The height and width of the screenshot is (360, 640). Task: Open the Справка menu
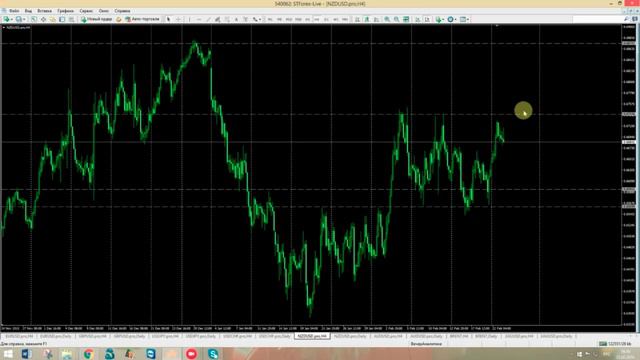(122, 11)
